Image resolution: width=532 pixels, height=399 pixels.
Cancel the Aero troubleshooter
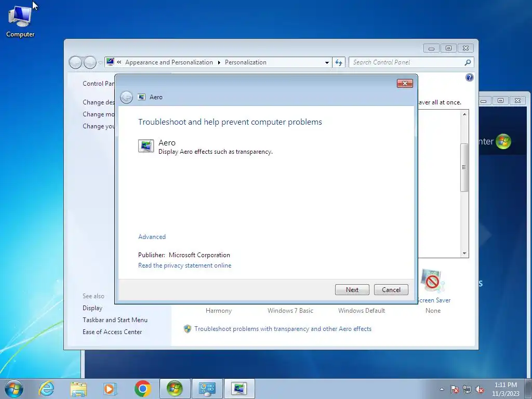click(x=391, y=290)
